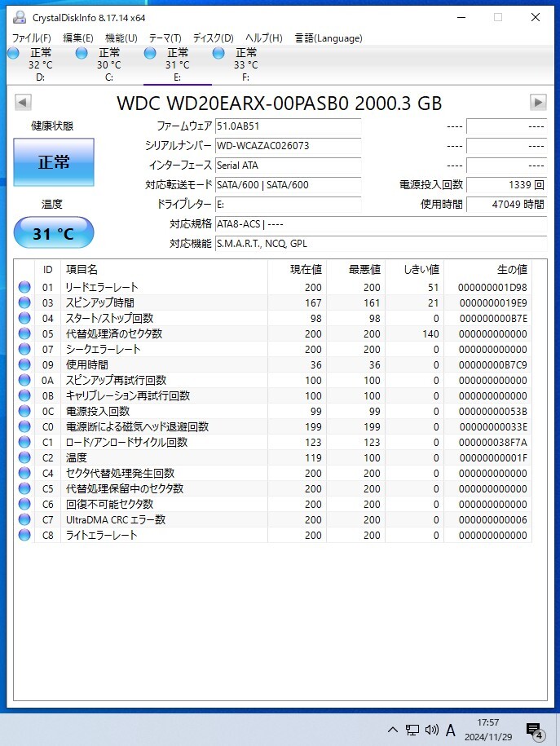Click status orb of attribute C0
The height and width of the screenshot is (746, 560).
click(24, 426)
